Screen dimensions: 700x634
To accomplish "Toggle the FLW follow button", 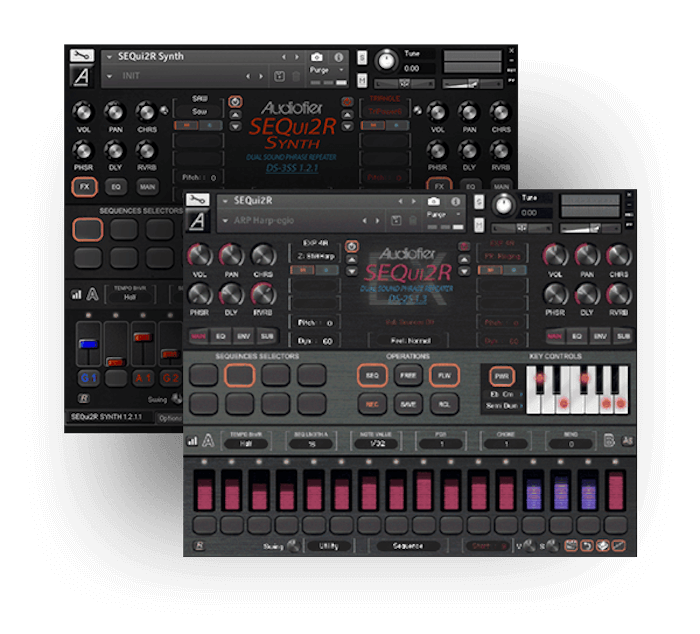I will tap(444, 376).
